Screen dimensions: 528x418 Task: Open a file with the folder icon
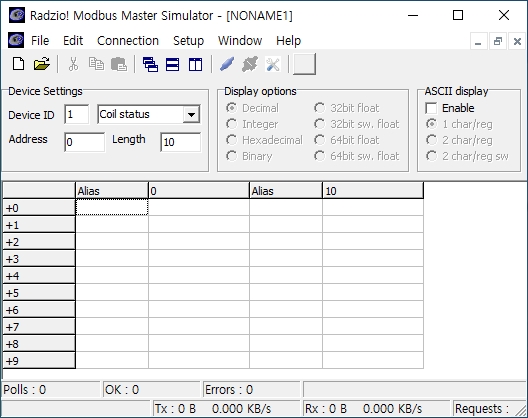click(42, 64)
